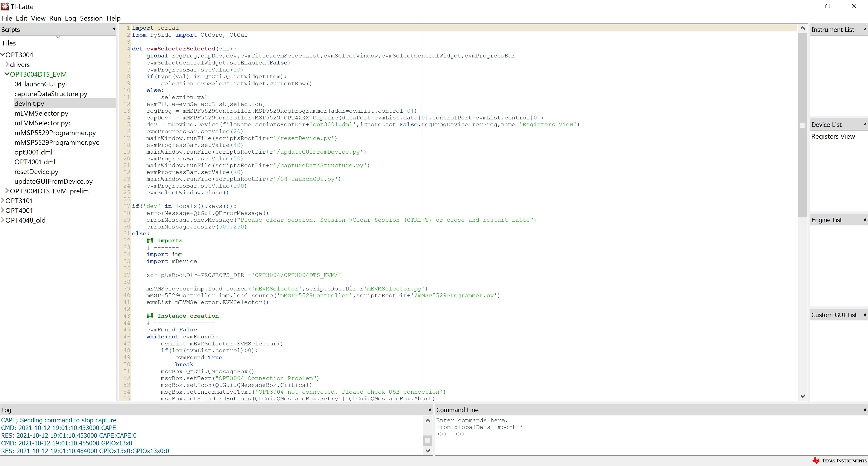The width and height of the screenshot is (868, 466).
Task: Click the Scripts panel float icon
Action: (113, 29)
